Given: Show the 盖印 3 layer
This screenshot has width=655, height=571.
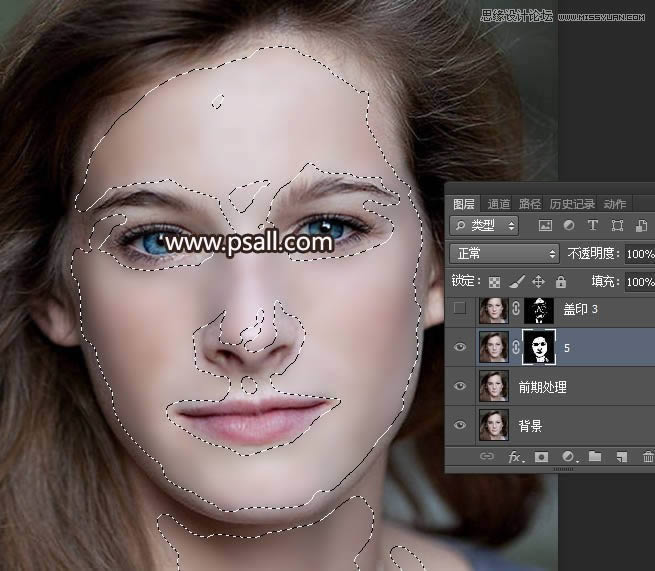Looking at the screenshot, I should click(x=460, y=309).
